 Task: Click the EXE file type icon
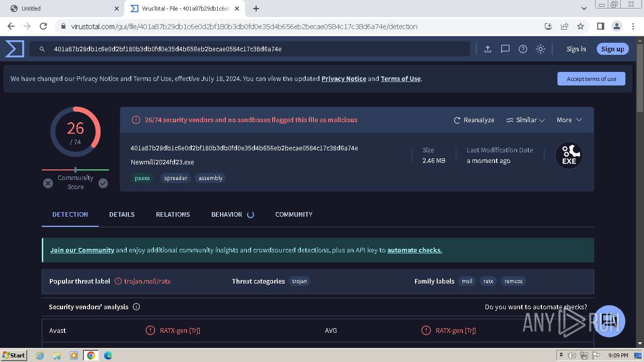(x=569, y=155)
